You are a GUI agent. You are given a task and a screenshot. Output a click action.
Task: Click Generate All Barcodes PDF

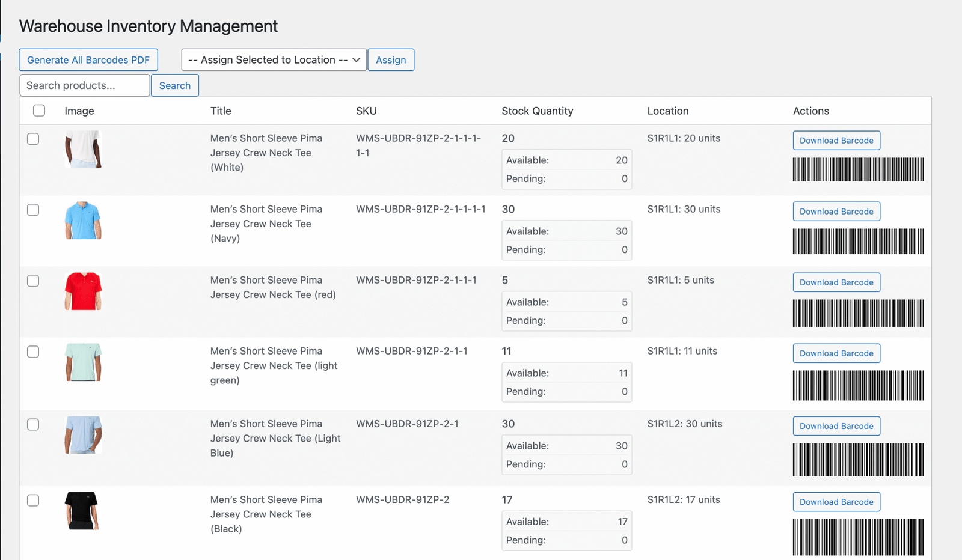pyautogui.click(x=88, y=59)
